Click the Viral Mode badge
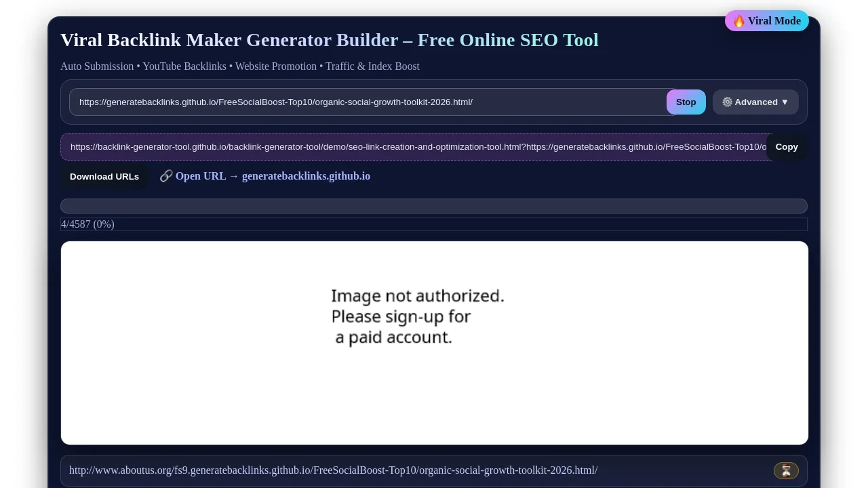 point(767,21)
